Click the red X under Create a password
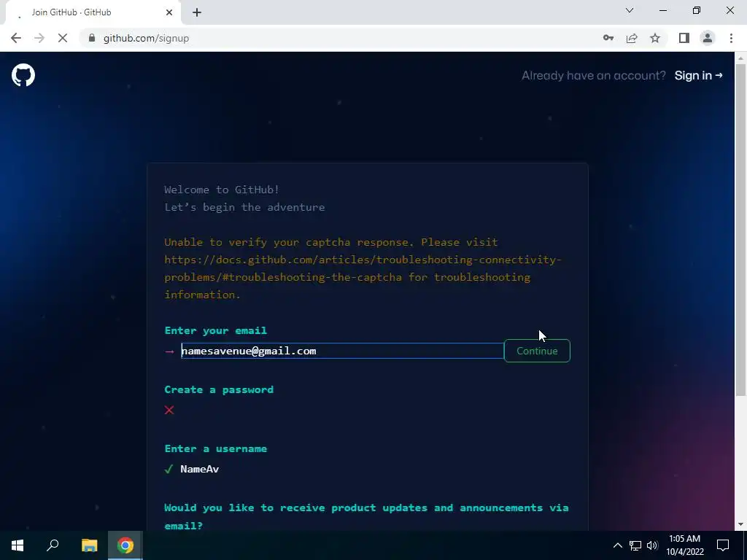The width and height of the screenshot is (747, 560). point(169,410)
